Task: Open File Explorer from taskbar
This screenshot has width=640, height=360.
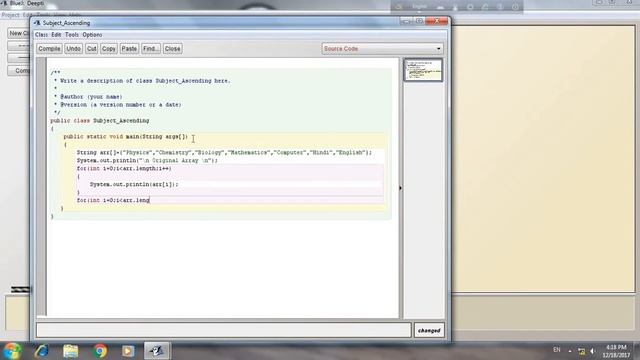Action: (71, 351)
